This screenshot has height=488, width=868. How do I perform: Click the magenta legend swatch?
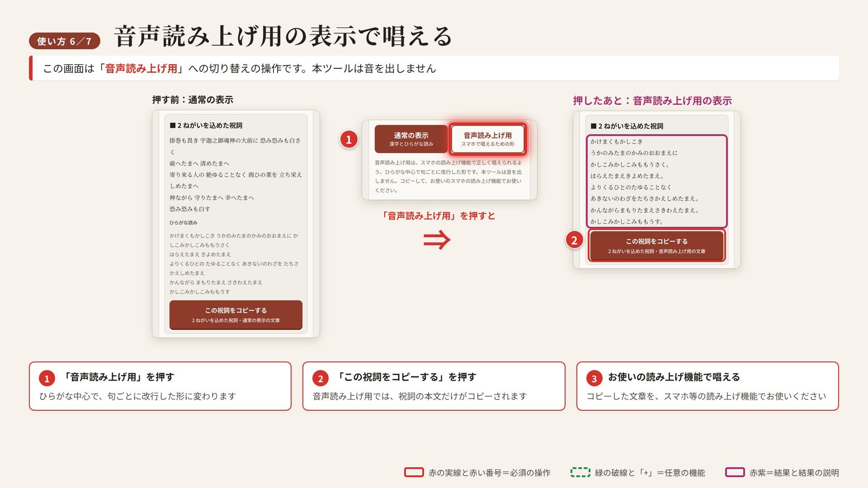click(x=735, y=473)
